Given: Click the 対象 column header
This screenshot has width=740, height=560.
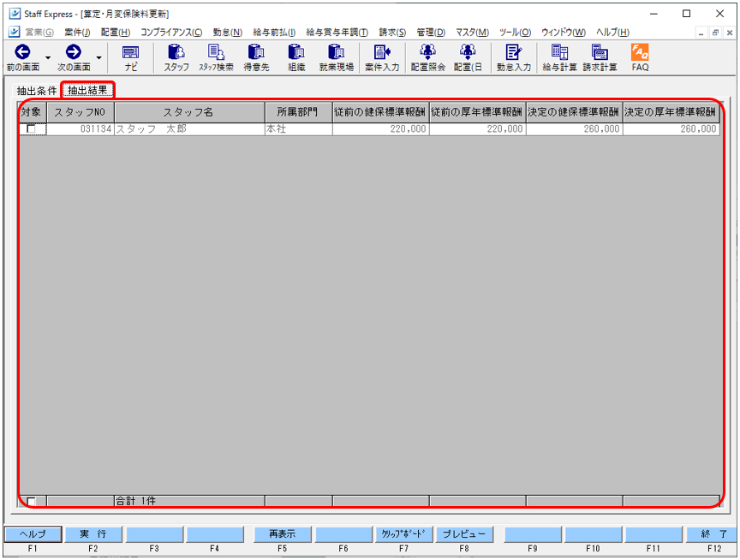Looking at the screenshot, I should click(32, 112).
